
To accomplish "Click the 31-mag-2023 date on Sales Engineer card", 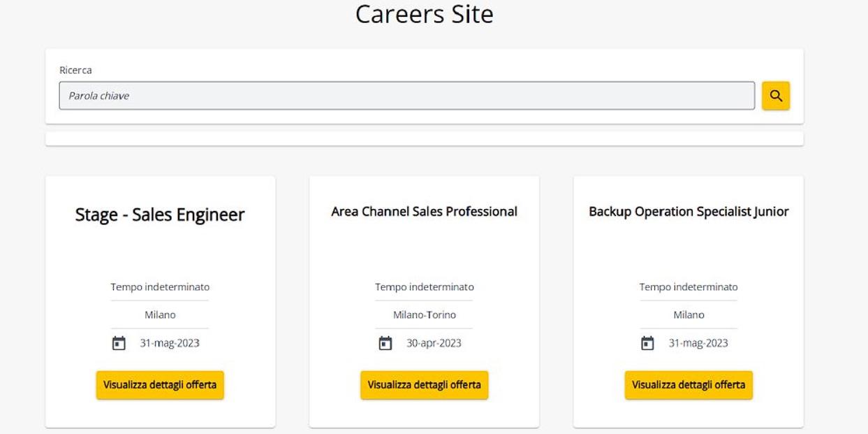I will click(170, 343).
